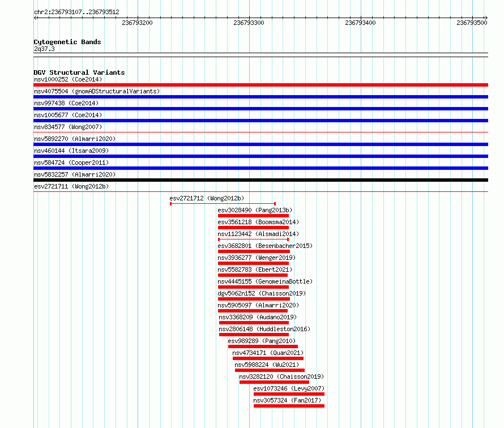Click the left arrow end of ruler

click(36, 18)
